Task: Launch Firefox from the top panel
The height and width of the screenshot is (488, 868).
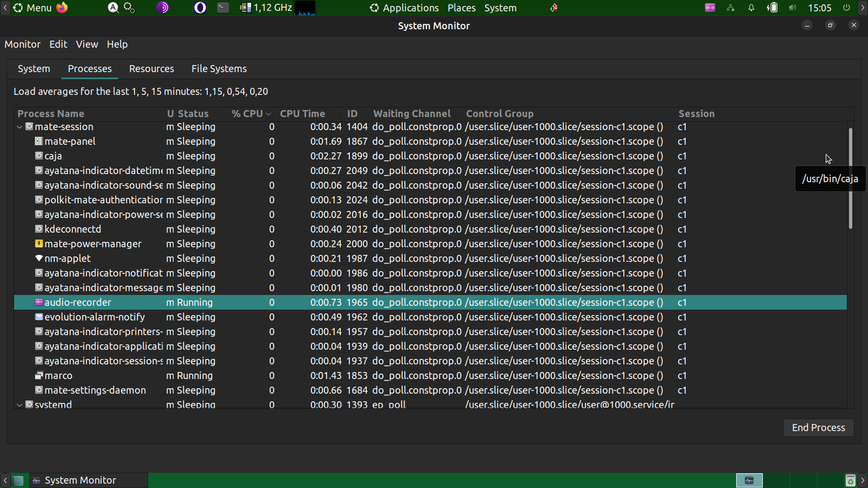Action: [62, 8]
